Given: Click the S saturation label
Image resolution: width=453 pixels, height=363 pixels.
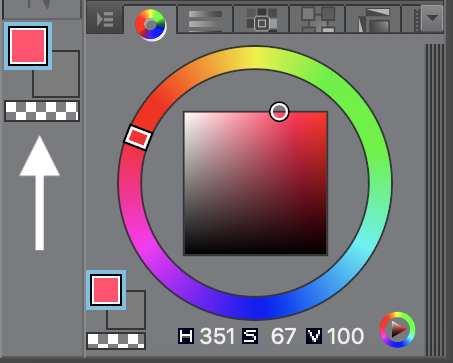Looking at the screenshot, I should coord(250,336).
